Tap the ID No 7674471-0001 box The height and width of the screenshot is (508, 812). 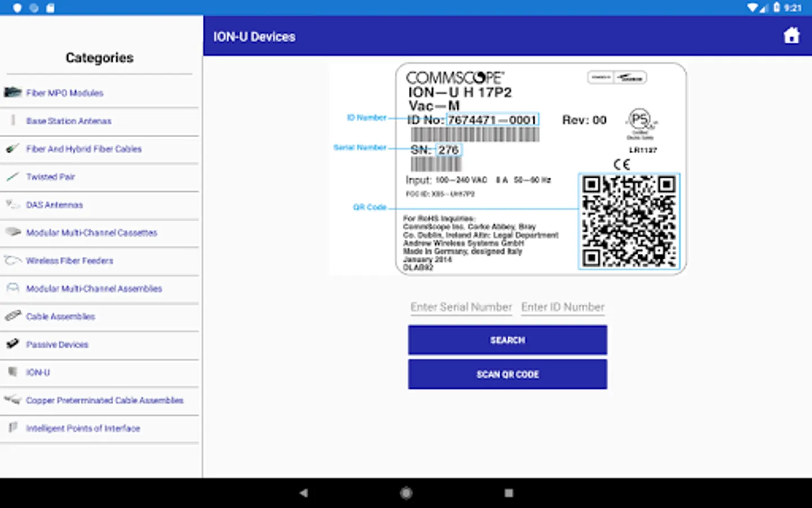pyautogui.click(x=493, y=120)
